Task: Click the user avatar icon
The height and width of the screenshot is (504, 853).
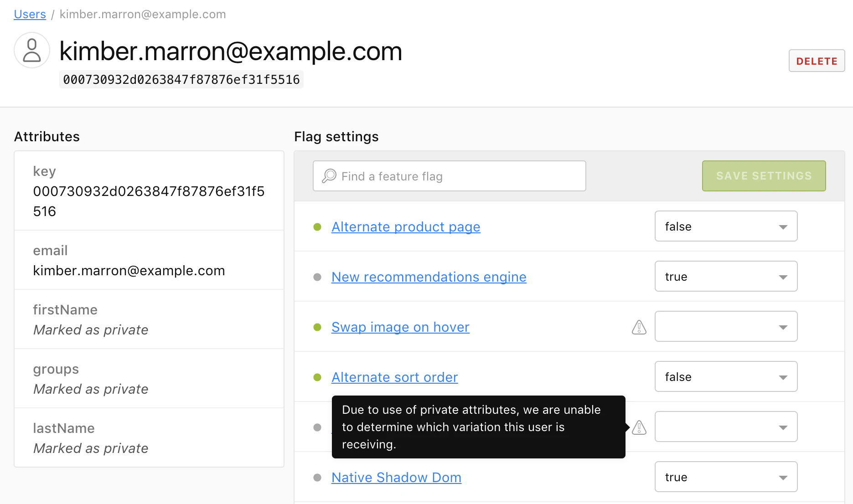Action: click(x=31, y=50)
